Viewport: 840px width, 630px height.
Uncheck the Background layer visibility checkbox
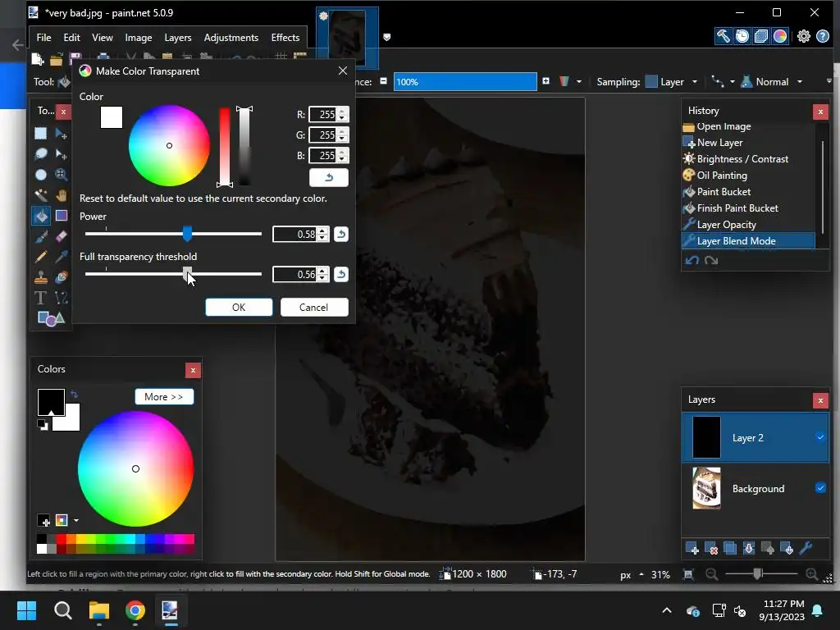[x=820, y=488]
